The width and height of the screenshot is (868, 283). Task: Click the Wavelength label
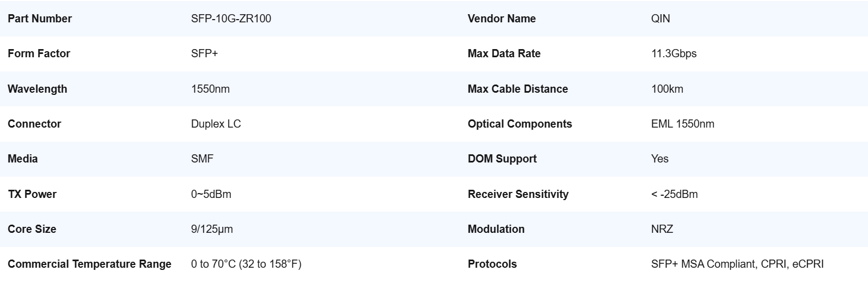(x=37, y=89)
